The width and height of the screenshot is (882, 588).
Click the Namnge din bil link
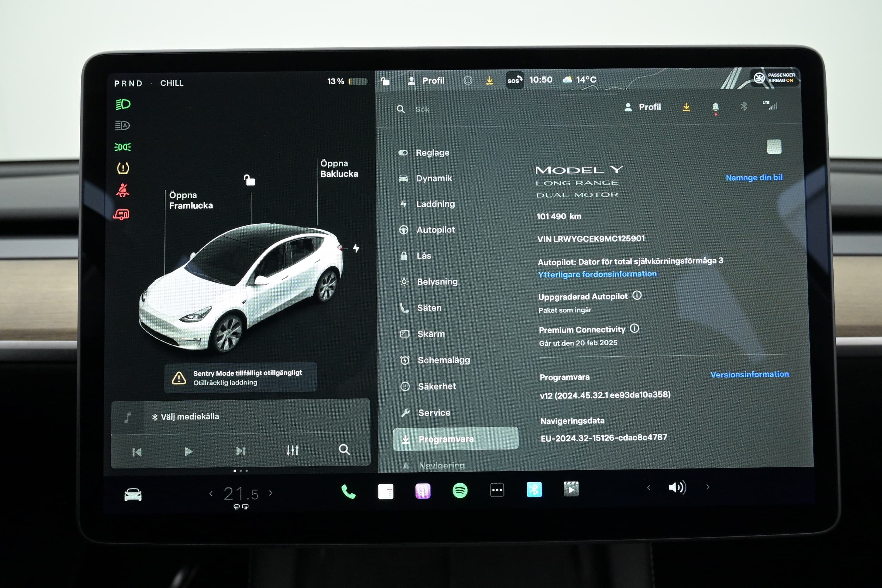754,177
